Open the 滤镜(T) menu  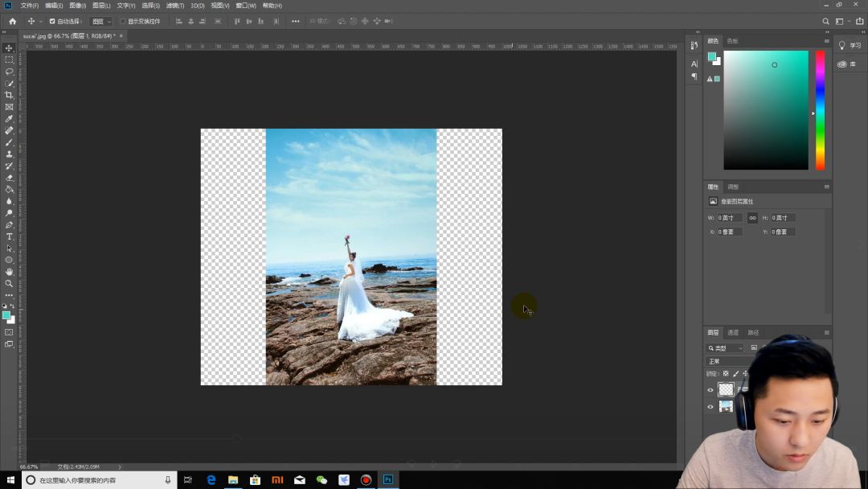tap(175, 6)
